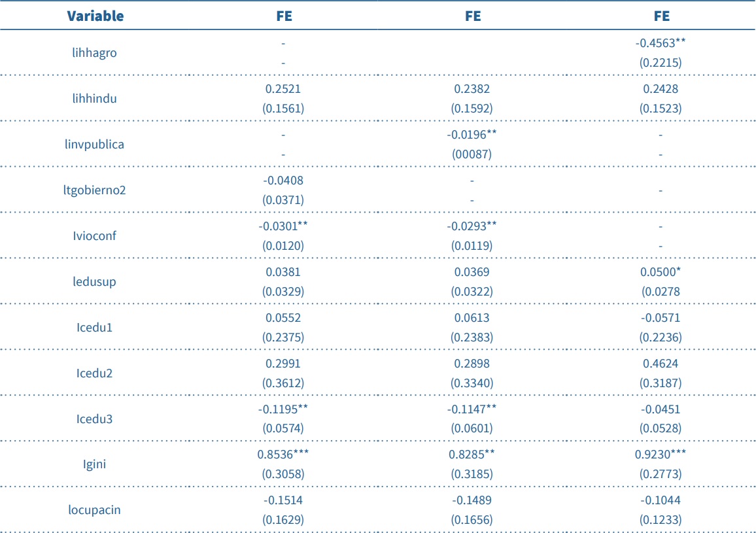The height and width of the screenshot is (533, 756).
Task: Select the linvpublica row label
Action: pyautogui.click(x=95, y=145)
